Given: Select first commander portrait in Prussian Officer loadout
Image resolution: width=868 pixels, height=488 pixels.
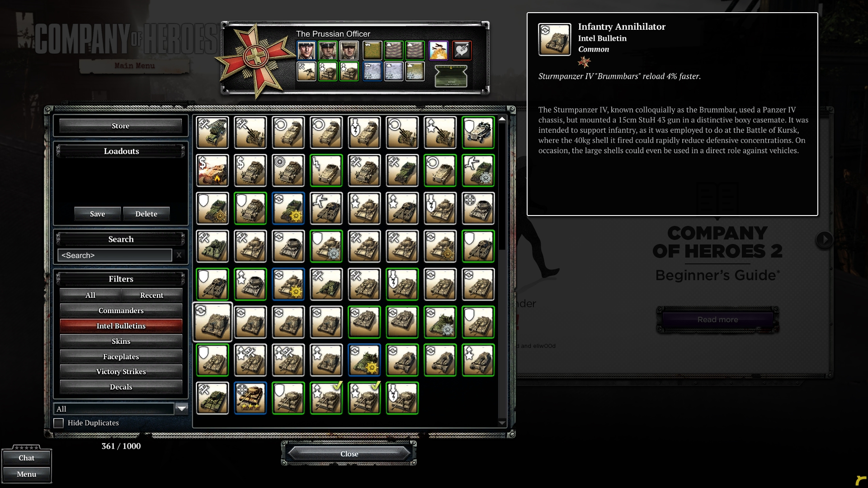Looking at the screenshot, I should (x=306, y=51).
